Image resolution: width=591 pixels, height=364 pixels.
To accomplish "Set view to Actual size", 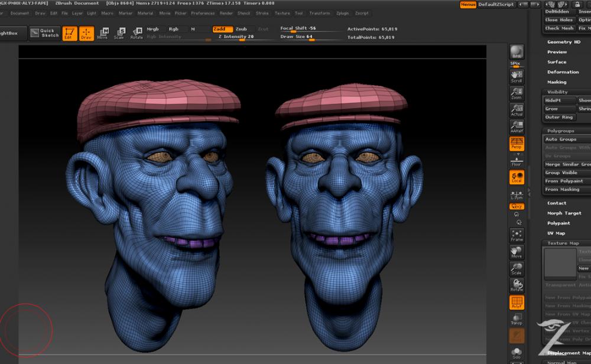I will point(517,110).
